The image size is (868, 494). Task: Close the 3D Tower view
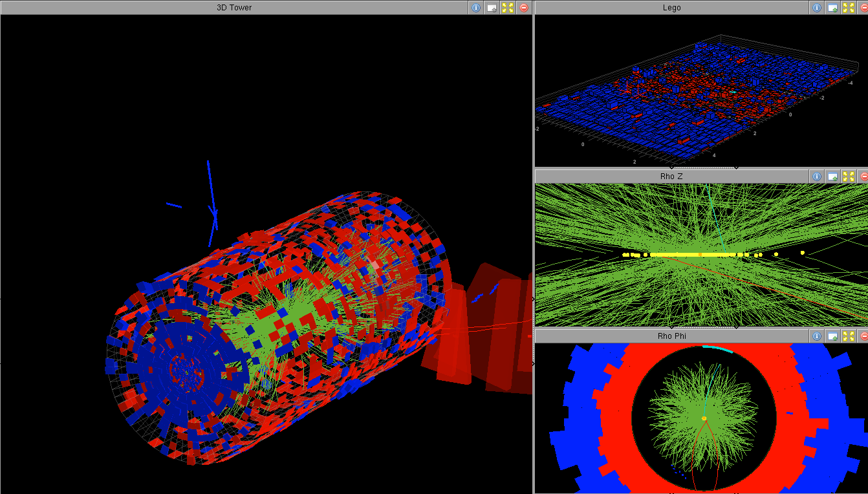tap(524, 8)
